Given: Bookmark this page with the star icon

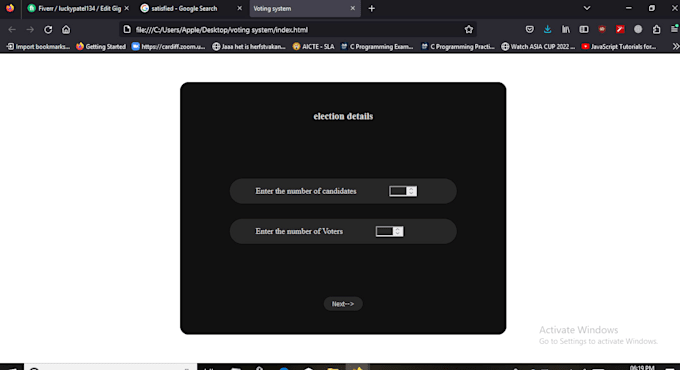Looking at the screenshot, I should (469, 29).
